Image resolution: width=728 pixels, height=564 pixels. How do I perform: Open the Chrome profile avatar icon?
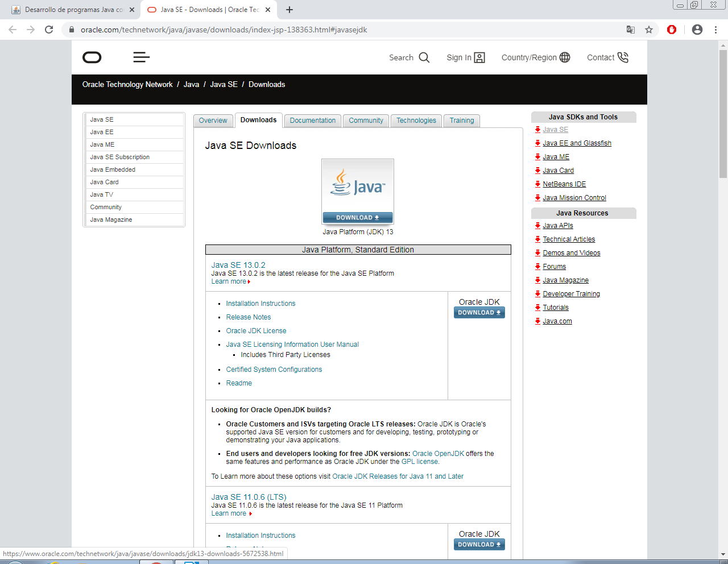[697, 30]
